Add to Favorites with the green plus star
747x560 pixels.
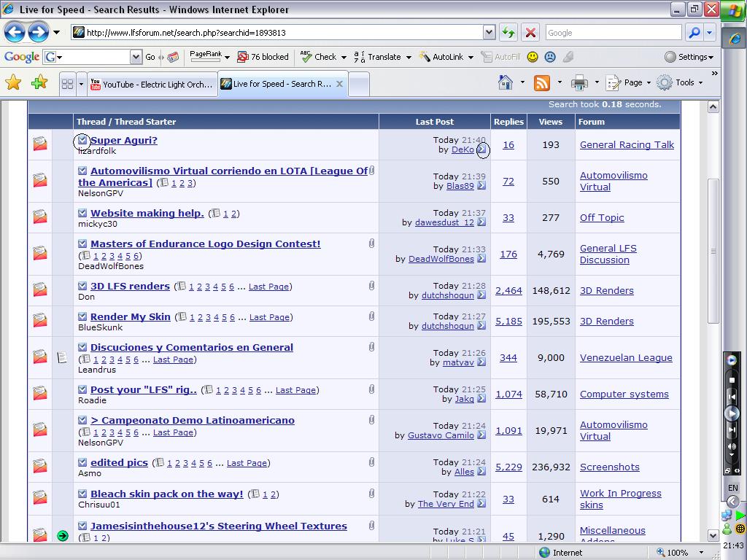[39, 83]
